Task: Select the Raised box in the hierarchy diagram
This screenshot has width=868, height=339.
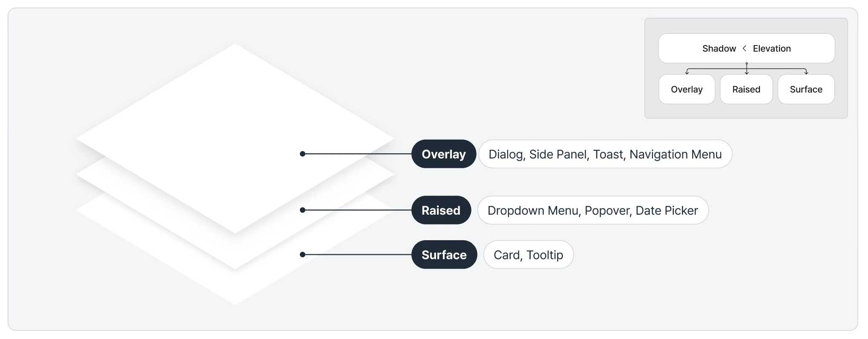Action: [x=746, y=89]
